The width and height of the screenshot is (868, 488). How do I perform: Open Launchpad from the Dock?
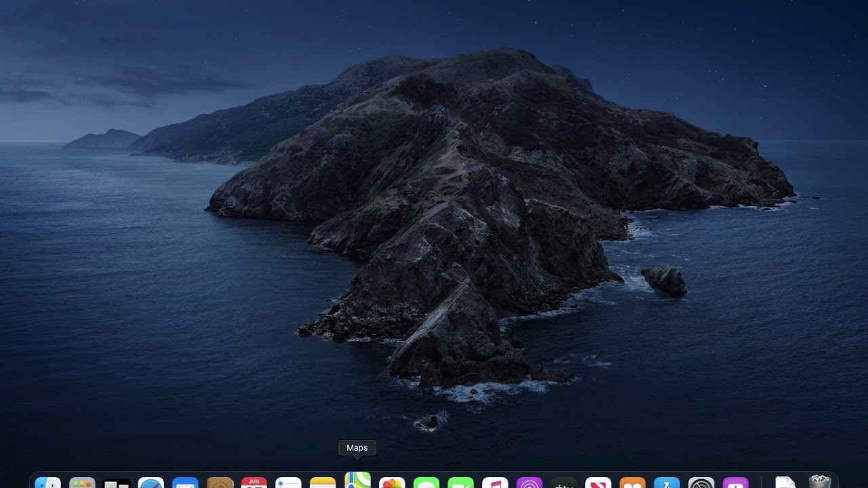pyautogui.click(x=82, y=483)
